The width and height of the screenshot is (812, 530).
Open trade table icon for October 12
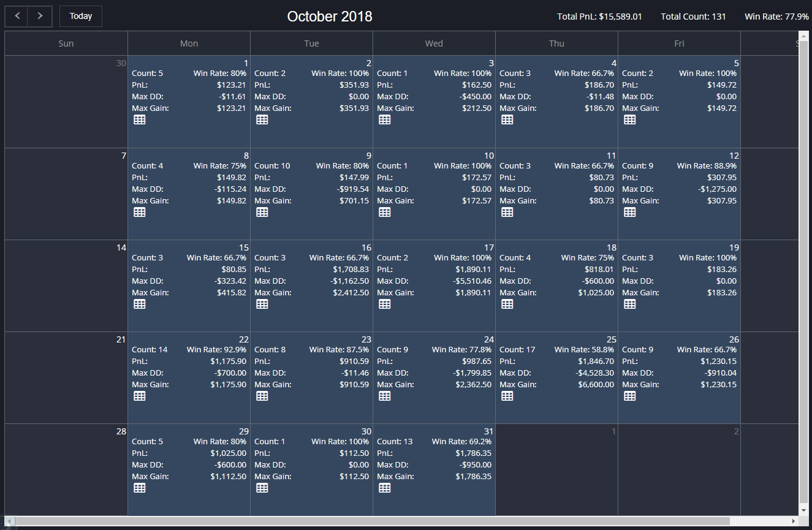(x=630, y=212)
